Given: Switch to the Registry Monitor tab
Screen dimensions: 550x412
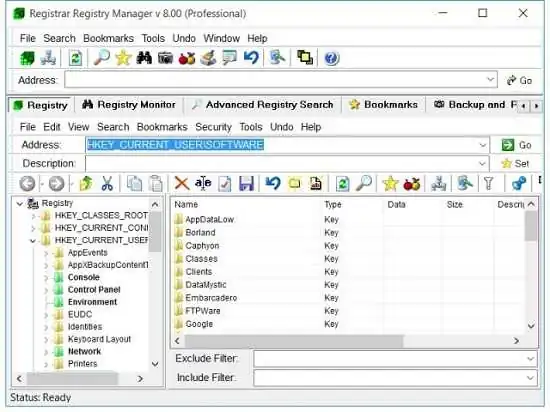Looking at the screenshot, I should pyautogui.click(x=129, y=104).
